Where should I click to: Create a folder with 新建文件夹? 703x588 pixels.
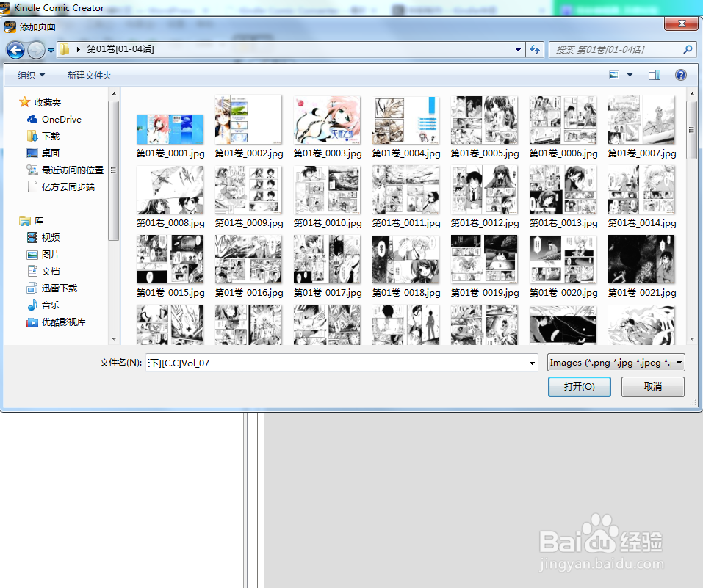(90, 76)
